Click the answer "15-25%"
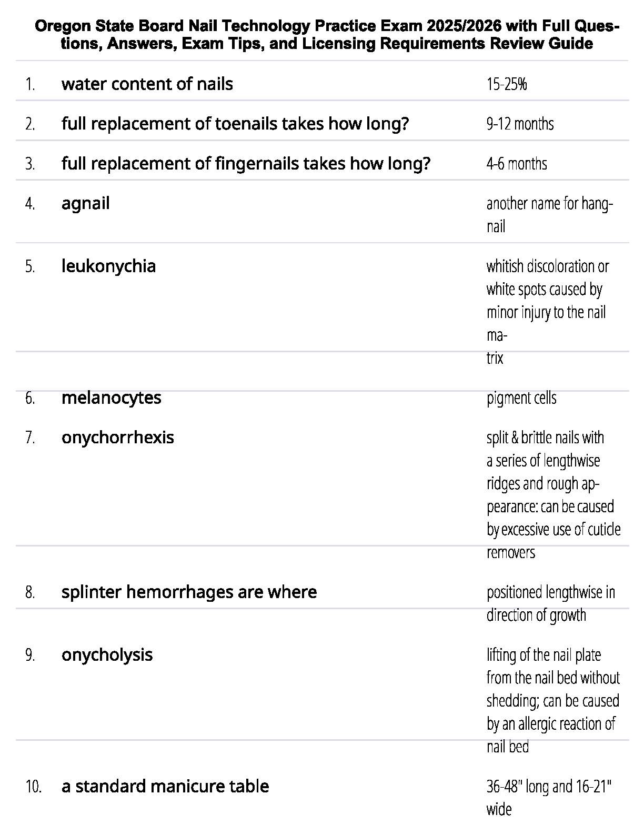The width and height of the screenshot is (644, 834). pyautogui.click(x=506, y=84)
